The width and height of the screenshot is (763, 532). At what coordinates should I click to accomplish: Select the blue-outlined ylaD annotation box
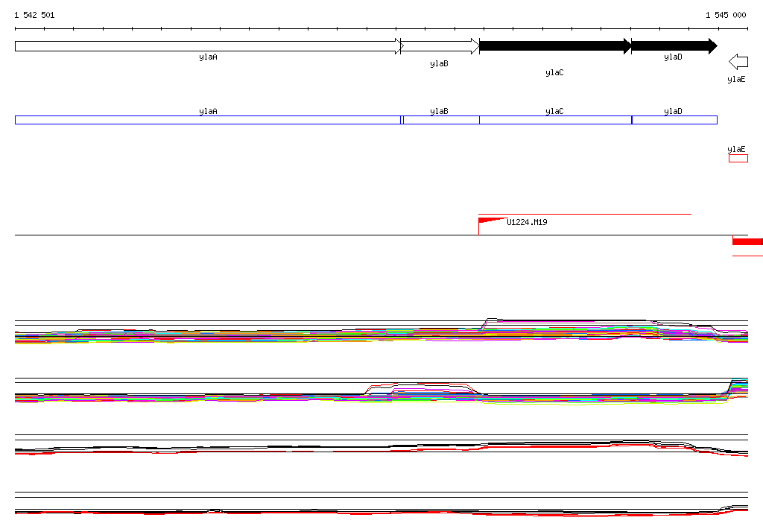(x=674, y=120)
